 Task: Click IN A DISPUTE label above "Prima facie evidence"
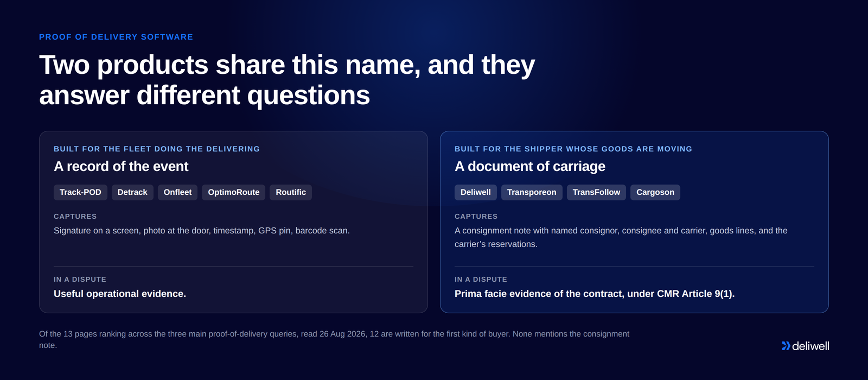(x=481, y=279)
